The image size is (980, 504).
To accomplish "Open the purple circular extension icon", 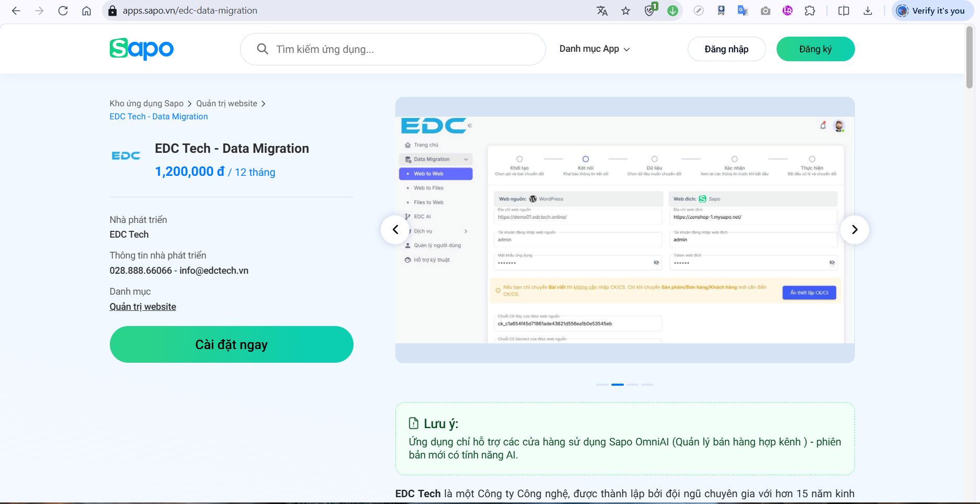I will (788, 10).
